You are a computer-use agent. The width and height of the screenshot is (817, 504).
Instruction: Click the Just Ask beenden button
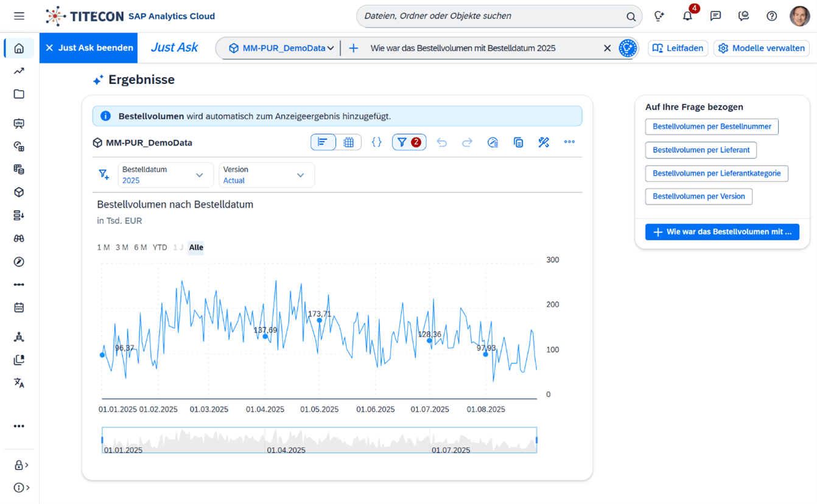[89, 48]
